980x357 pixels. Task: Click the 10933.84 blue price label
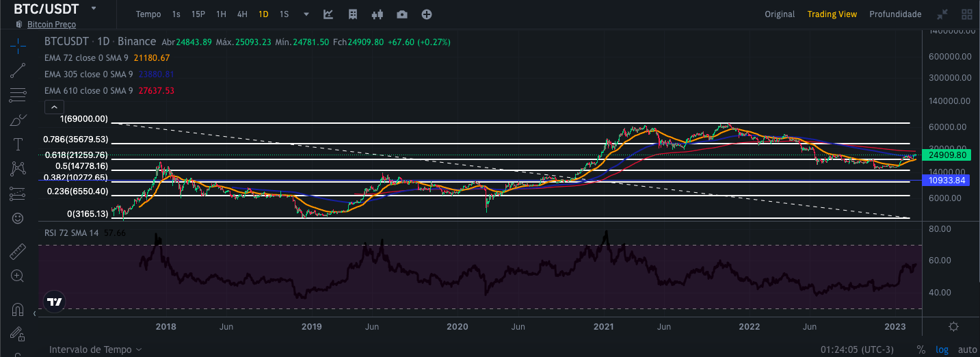pyautogui.click(x=947, y=181)
